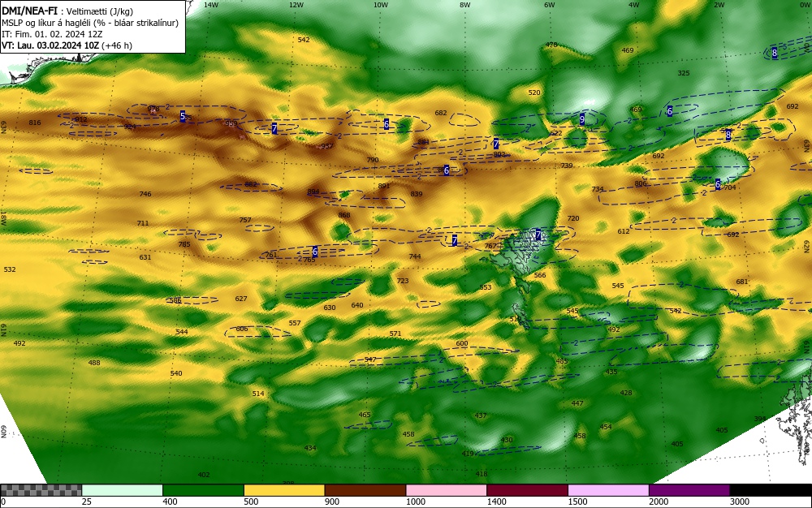Click the CAPE value '631'

pyautogui.click(x=145, y=257)
